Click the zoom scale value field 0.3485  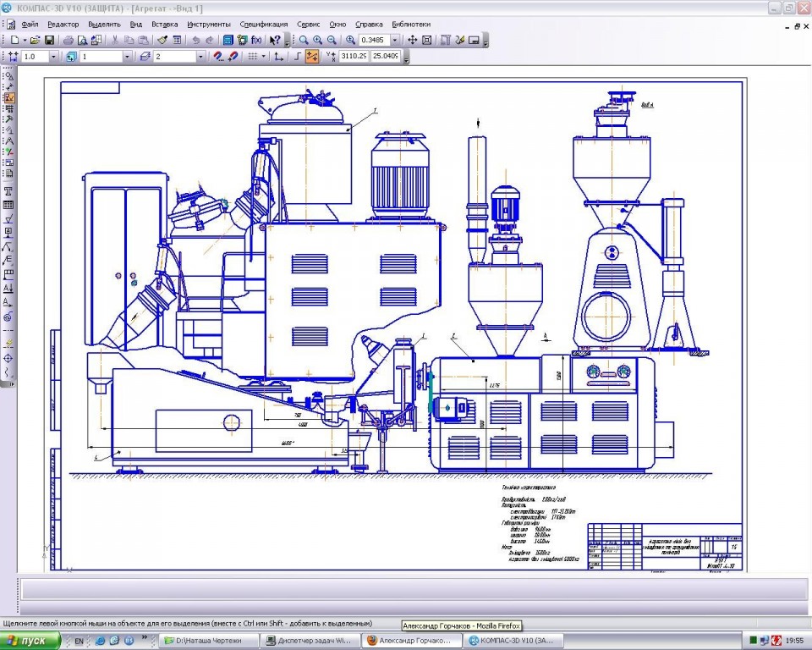[375, 41]
